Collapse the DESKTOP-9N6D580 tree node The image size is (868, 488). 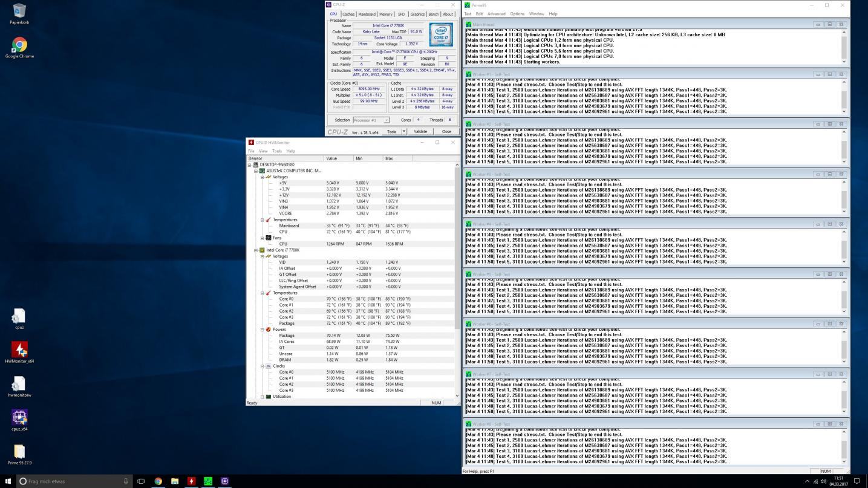(249, 164)
